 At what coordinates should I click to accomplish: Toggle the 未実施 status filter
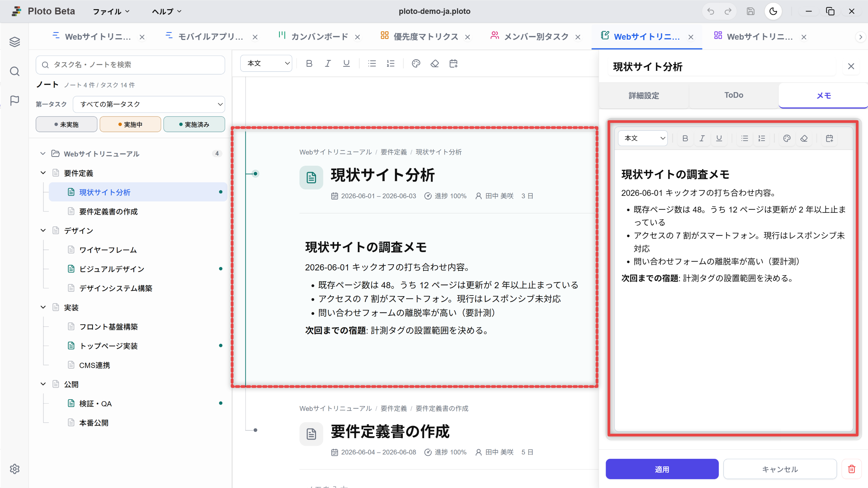point(66,124)
